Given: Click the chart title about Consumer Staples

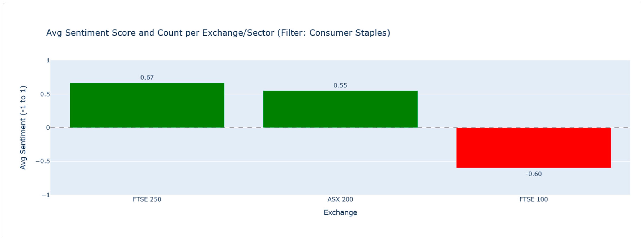Looking at the screenshot, I should 218,33.
